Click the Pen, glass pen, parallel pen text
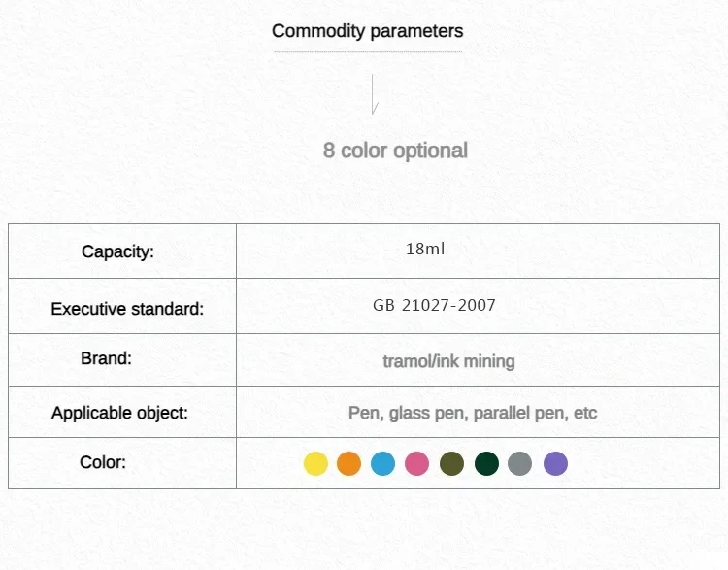 tap(473, 413)
